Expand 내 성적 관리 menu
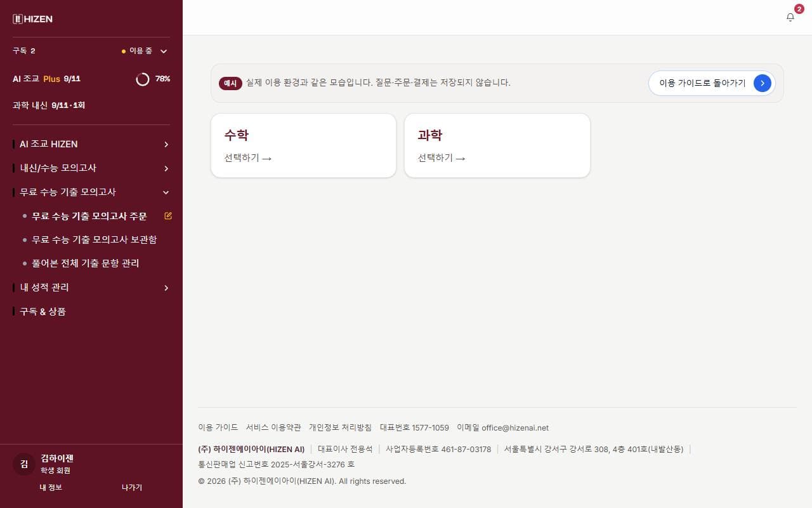 [91, 288]
